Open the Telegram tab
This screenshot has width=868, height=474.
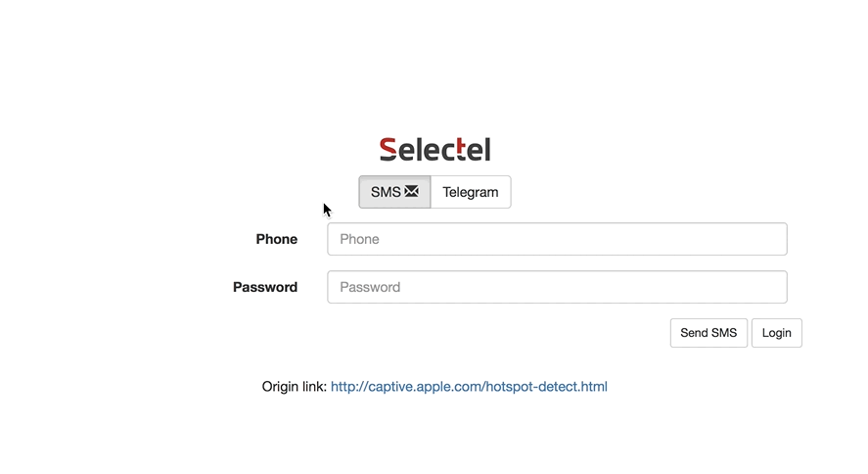(471, 192)
